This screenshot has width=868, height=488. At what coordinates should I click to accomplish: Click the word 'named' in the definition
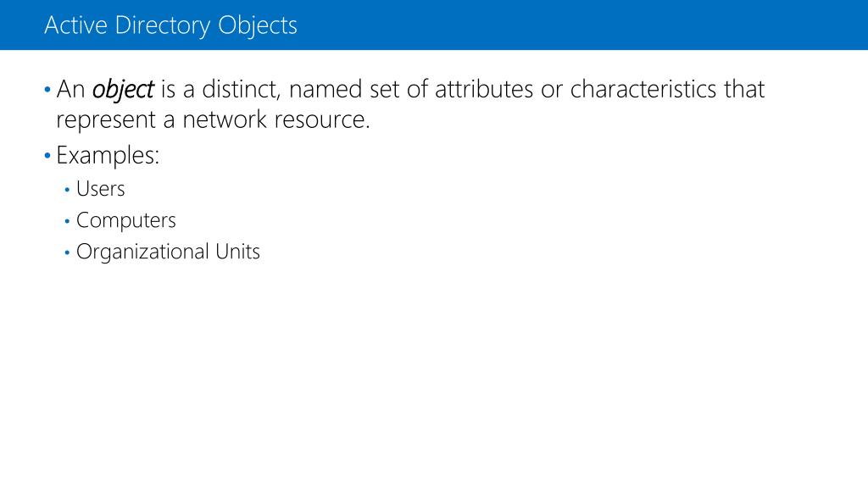click(x=325, y=89)
